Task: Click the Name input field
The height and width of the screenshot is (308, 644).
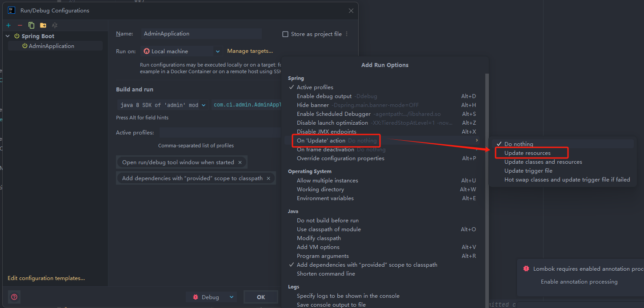Action: tap(201, 34)
